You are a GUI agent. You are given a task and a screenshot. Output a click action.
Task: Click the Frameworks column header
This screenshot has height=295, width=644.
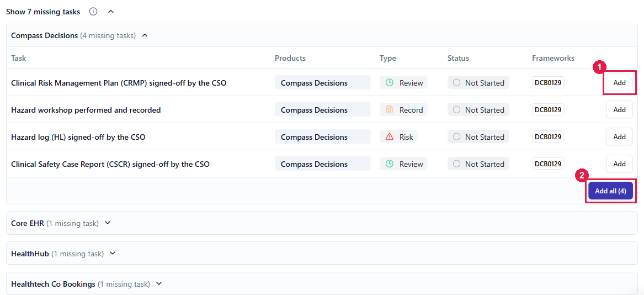[x=553, y=58]
